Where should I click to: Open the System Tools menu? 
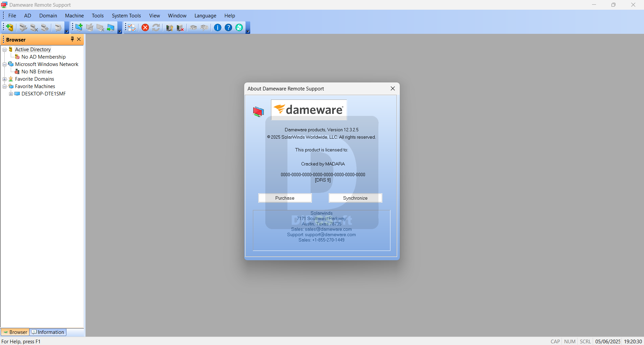126,16
